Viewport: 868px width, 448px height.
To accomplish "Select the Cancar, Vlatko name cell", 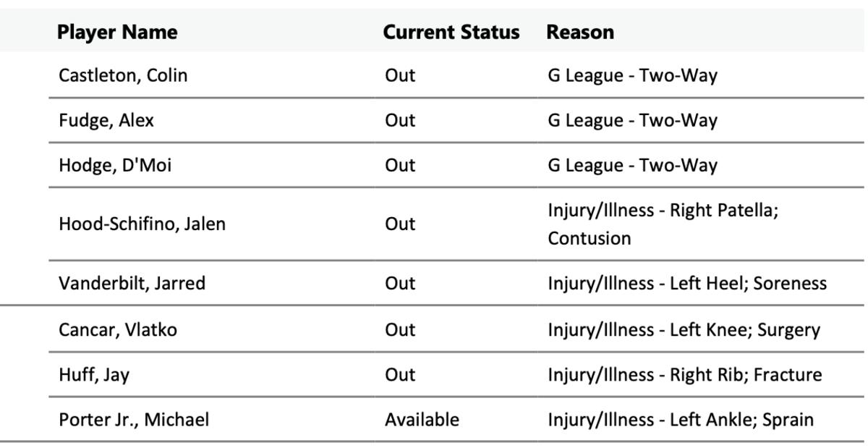I will pyautogui.click(x=118, y=330).
